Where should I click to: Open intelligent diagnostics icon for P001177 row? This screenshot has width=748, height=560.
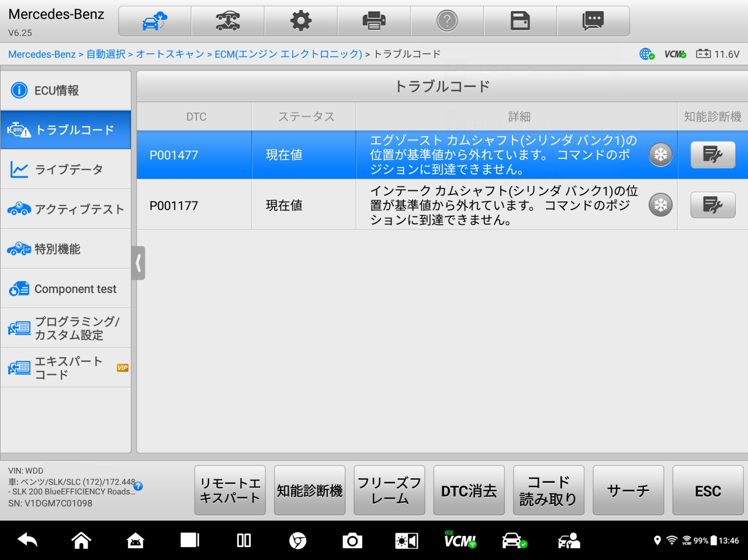[712, 205]
